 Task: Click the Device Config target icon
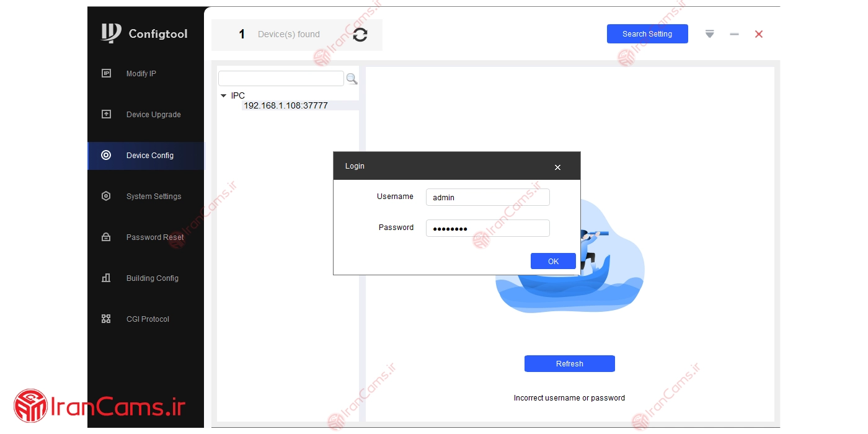click(x=106, y=155)
